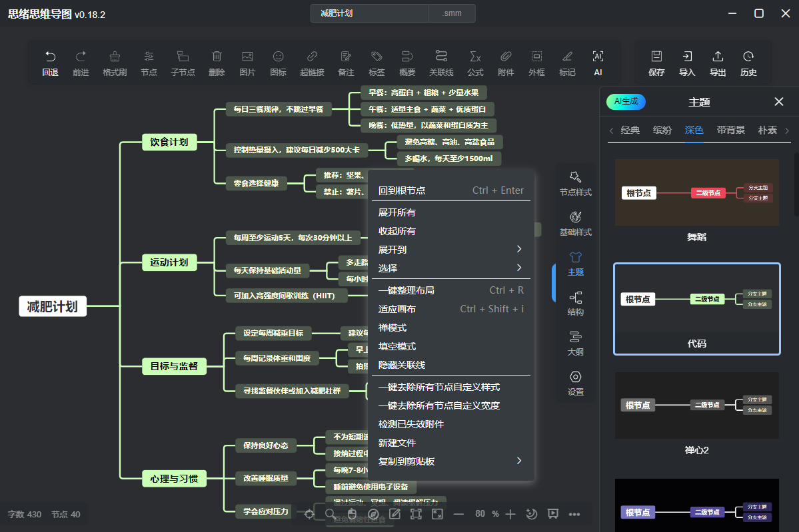The height and width of the screenshot is (532, 799).
Task: Zoom out with the minus button
Action: tap(458, 514)
